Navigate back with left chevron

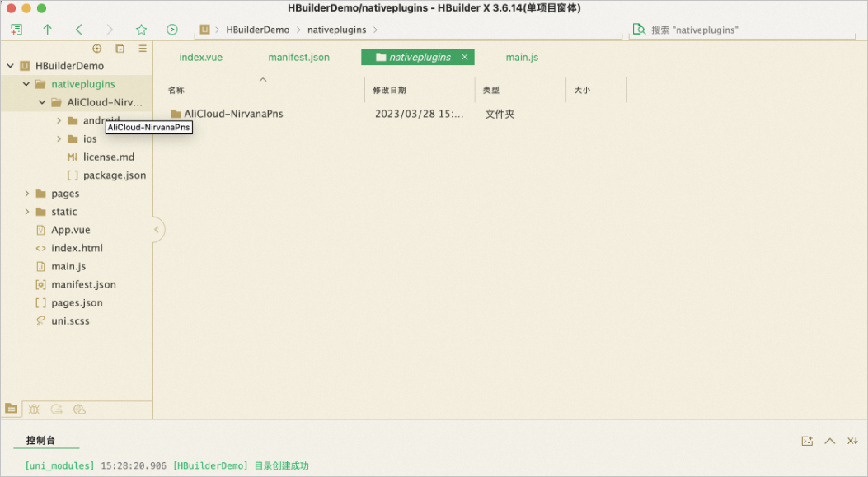tap(78, 30)
